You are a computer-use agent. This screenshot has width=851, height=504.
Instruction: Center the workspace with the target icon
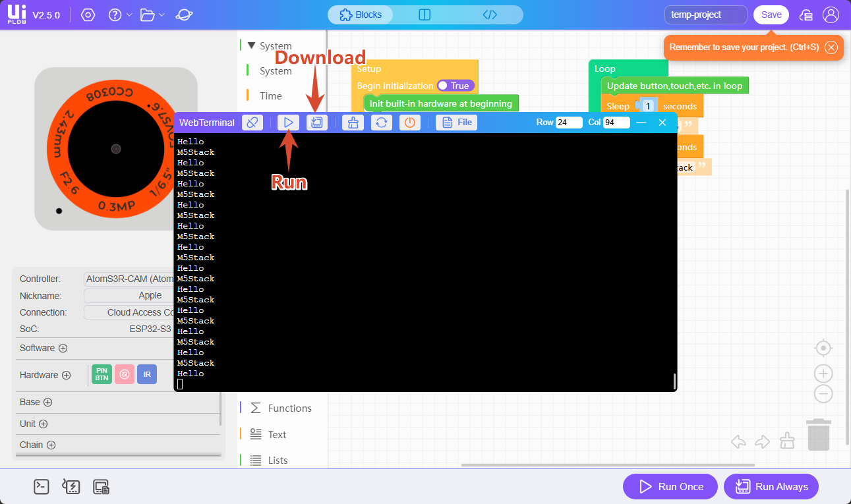[823, 348]
